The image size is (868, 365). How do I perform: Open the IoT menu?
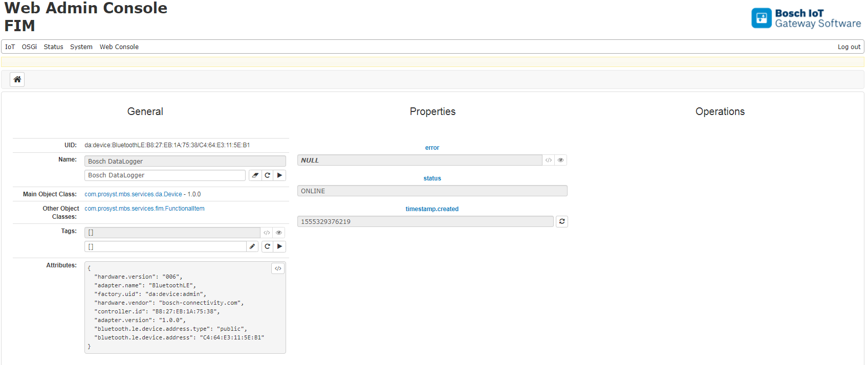[10, 47]
